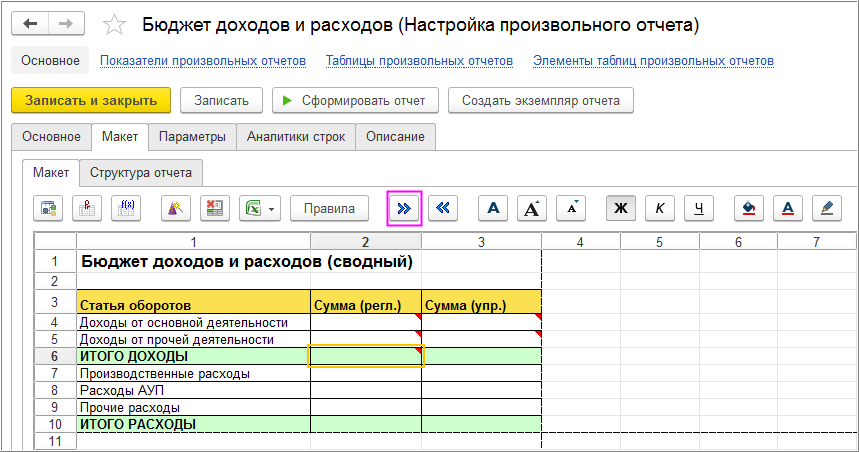This screenshot has width=859, height=452.
Task: Click the double right arrow toolbar icon
Action: 403,208
